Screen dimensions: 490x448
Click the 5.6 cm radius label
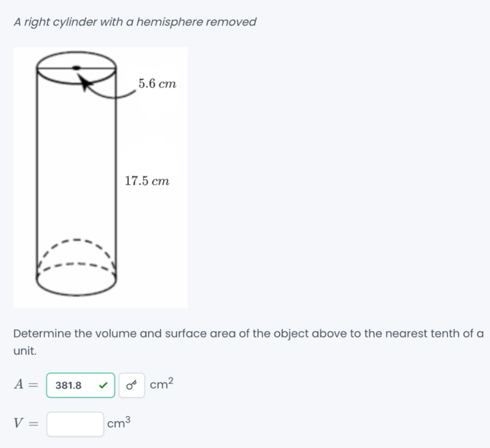157,84
